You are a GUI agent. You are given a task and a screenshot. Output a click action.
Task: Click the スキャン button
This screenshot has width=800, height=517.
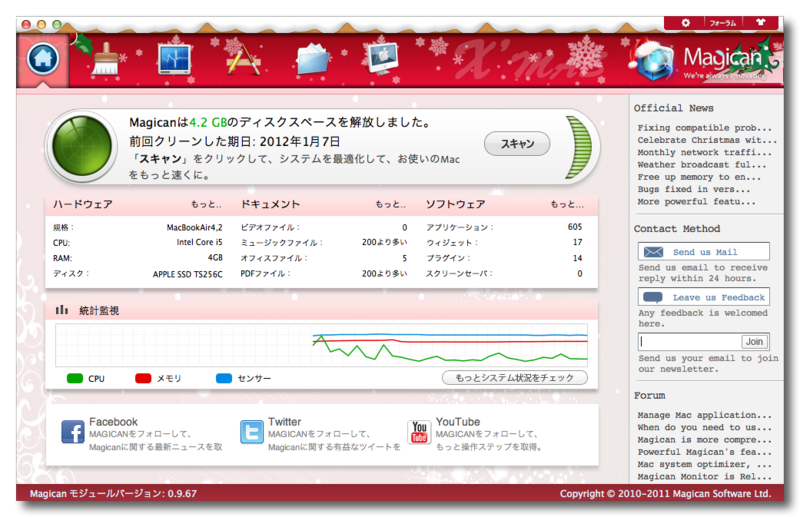(x=517, y=144)
